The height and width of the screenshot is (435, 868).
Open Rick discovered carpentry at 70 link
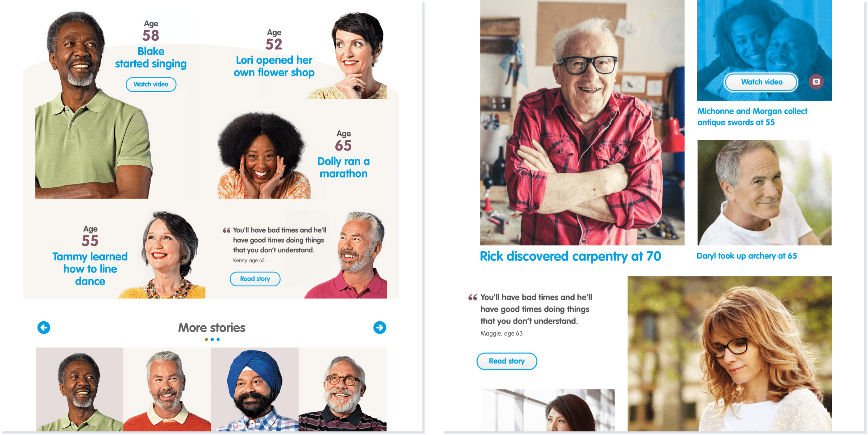point(570,256)
